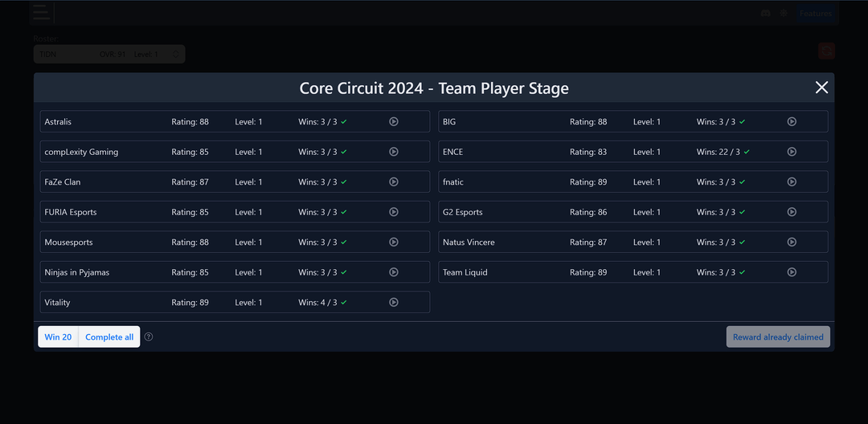Start Ninjas in Pyjamas match
Viewport: 868px width, 424px height.
394,272
